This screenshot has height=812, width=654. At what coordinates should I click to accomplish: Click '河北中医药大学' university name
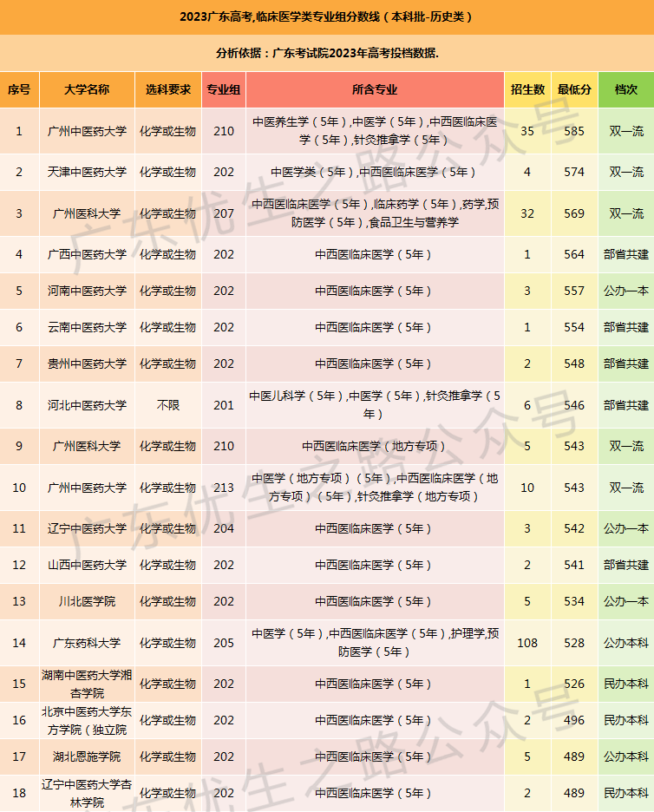(87, 405)
